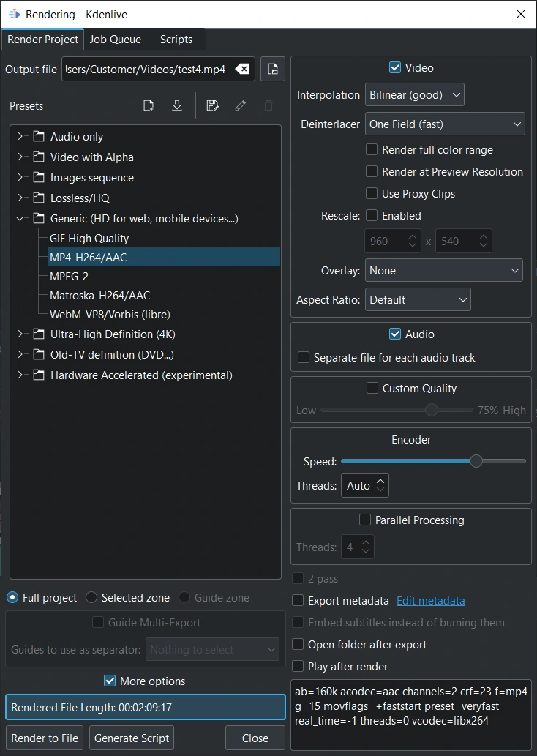Create a new render preset
The image size is (537, 756).
(149, 105)
